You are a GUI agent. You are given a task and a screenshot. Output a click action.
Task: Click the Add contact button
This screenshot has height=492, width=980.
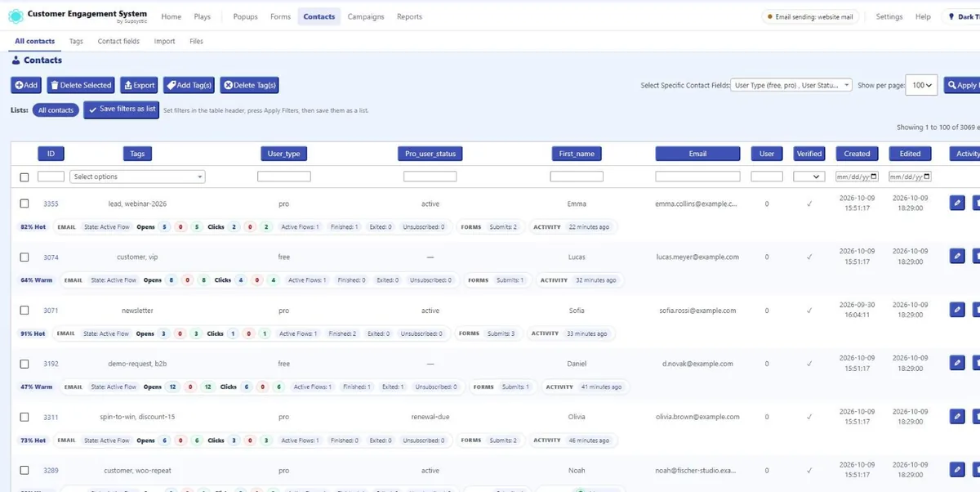pos(25,85)
